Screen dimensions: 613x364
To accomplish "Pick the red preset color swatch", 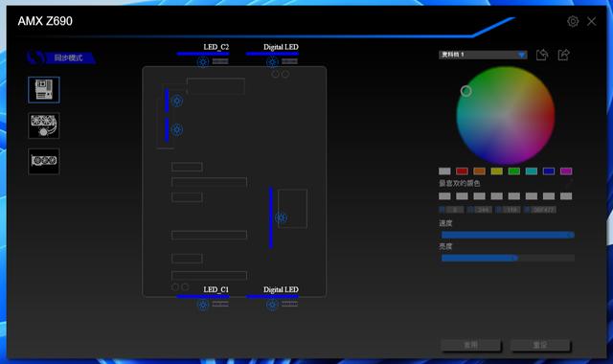I will click(462, 171).
